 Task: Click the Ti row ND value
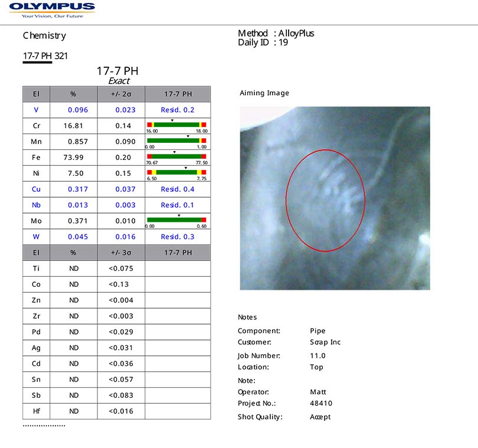[74, 269]
